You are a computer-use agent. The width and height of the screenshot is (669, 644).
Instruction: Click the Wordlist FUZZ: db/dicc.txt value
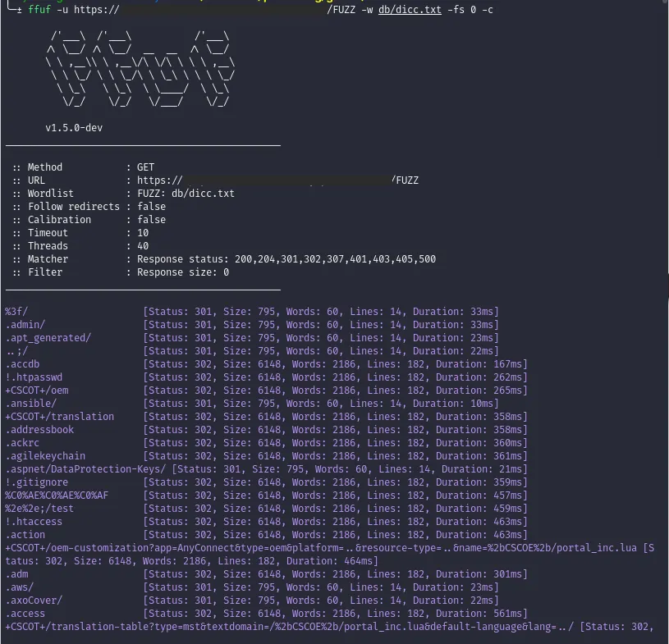[x=186, y=194]
